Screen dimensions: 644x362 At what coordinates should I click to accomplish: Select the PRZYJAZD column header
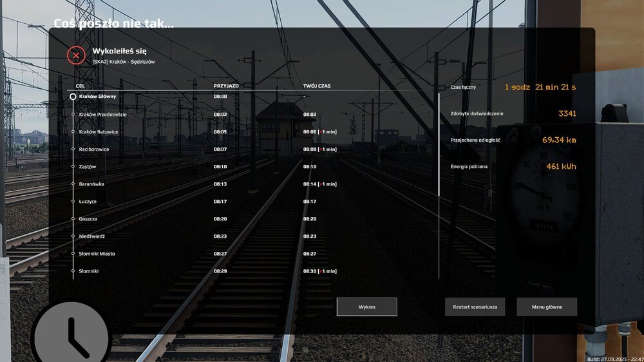[226, 85]
